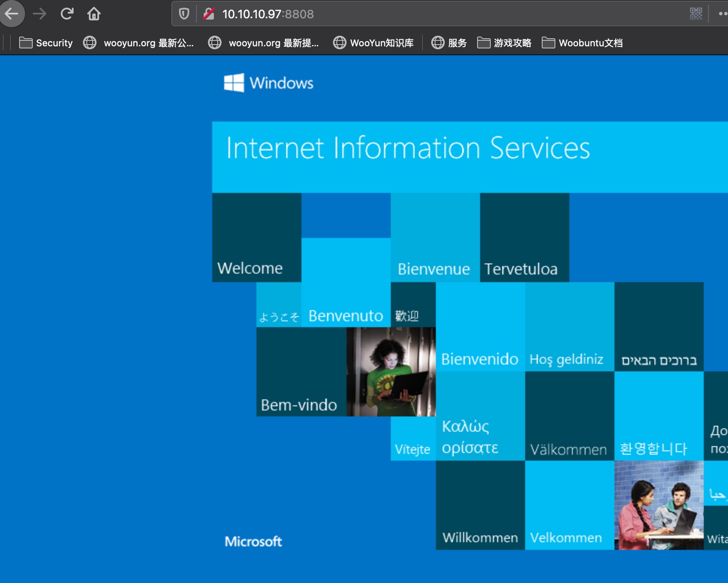Click the ようこそ tile

(279, 305)
